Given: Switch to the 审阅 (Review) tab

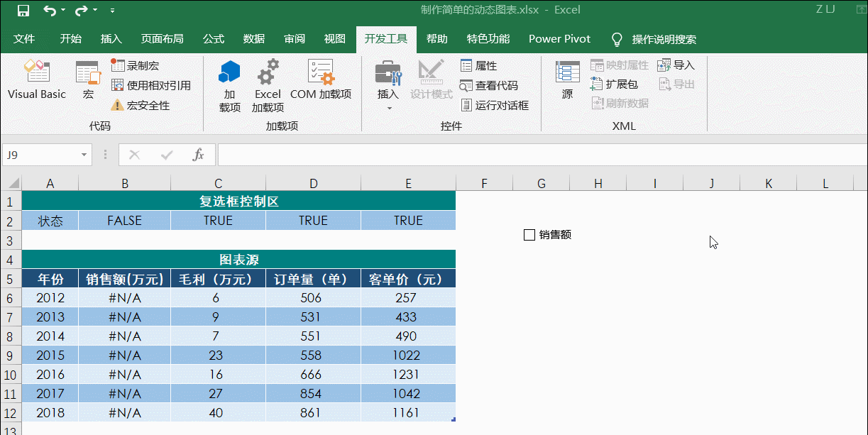Looking at the screenshot, I should coord(295,39).
